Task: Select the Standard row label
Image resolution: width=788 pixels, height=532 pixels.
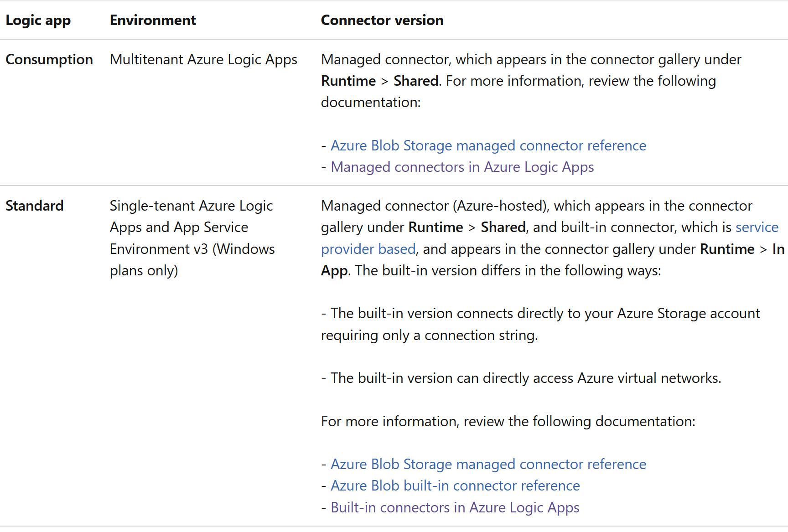Action: pyautogui.click(x=35, y=206)
